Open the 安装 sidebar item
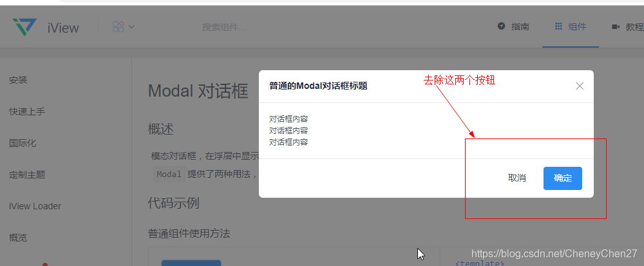This screenshot has height=266, width=644. pos(18,80)
